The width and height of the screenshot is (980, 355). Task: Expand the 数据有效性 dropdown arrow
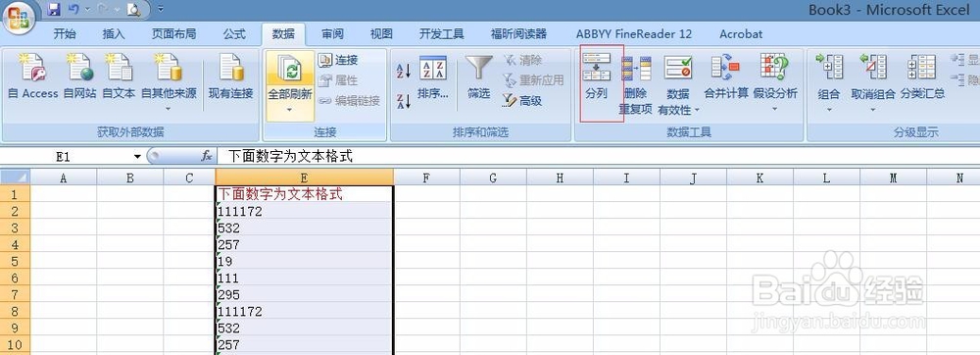(696, 111)
